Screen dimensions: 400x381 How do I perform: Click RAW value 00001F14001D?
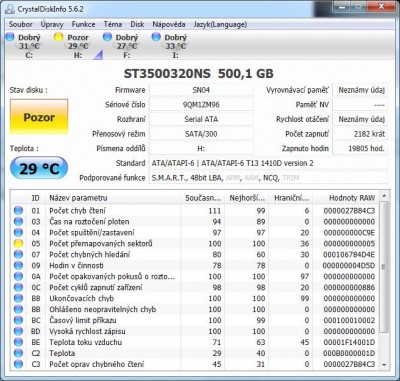click(x=349, y=342)
